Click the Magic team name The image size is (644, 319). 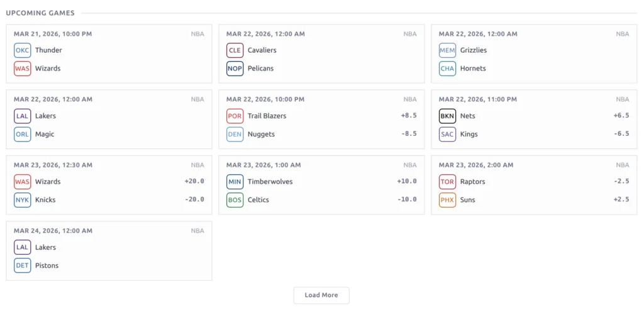point(45,134)
